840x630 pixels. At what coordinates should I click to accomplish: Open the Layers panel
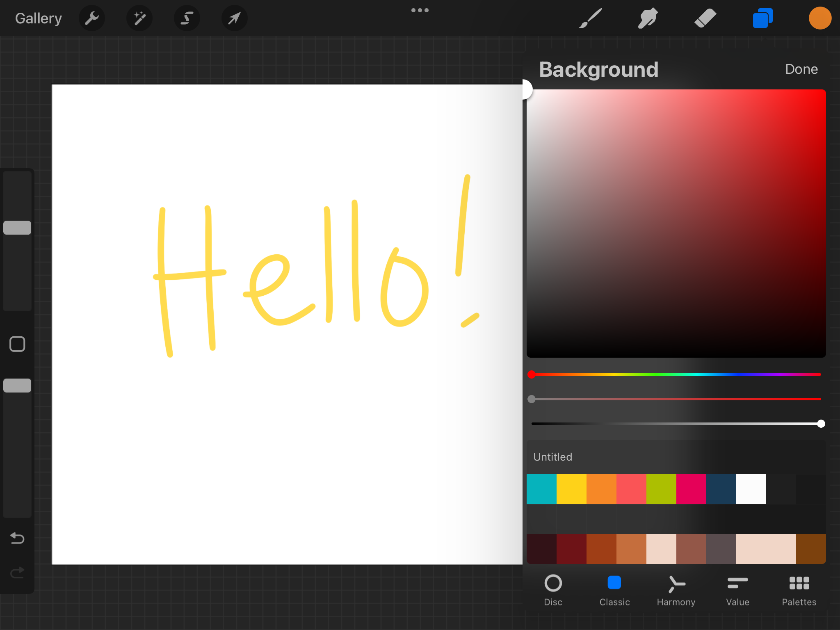pos(762,18)
